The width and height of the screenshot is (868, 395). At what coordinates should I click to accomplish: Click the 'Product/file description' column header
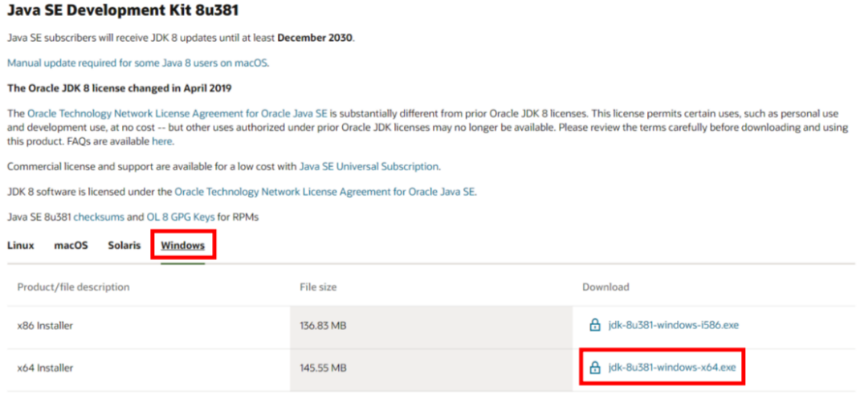click(73, 287)
